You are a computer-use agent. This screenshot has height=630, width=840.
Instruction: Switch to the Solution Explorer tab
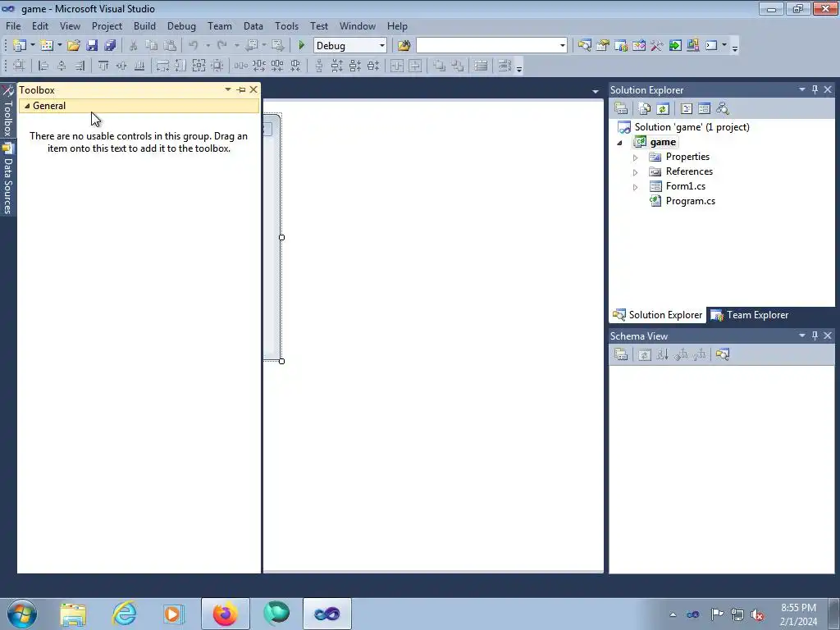pos(658,315)
